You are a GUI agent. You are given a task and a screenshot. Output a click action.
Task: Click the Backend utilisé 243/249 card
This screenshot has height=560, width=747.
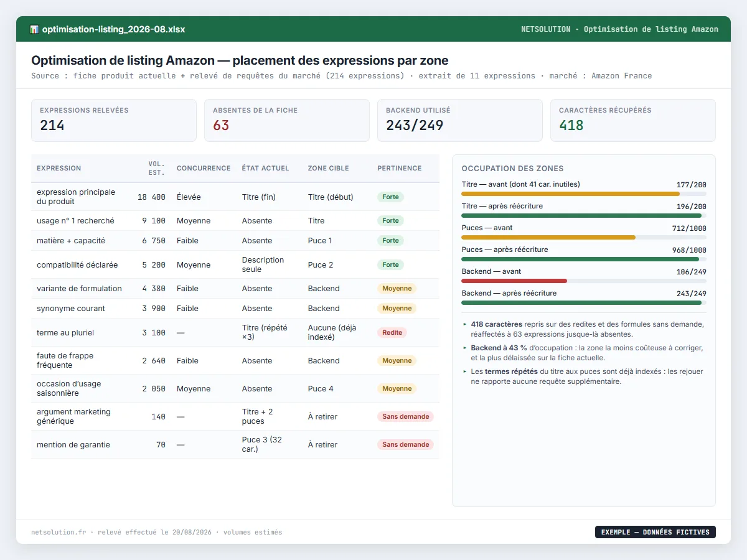460,121
